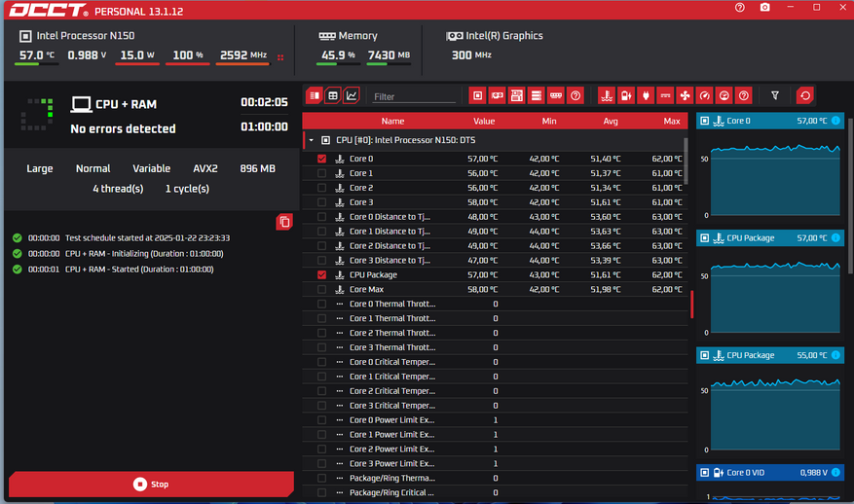854x504 pixels.
Task: Check the Core 0 Distance to Tj checkbox
Action: pos(322,217)
